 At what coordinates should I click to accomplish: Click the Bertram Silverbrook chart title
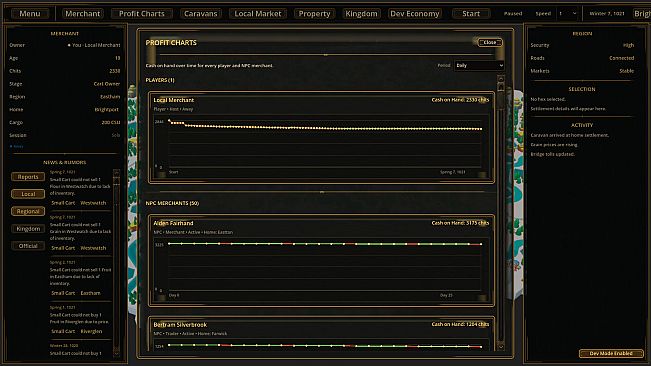coord(180,325)
